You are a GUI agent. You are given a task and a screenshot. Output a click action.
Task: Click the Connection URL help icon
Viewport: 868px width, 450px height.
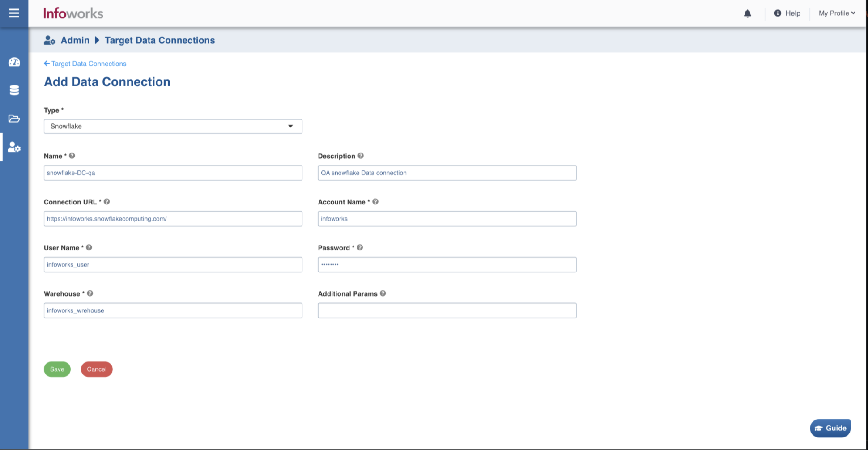(x=107, y=202)
